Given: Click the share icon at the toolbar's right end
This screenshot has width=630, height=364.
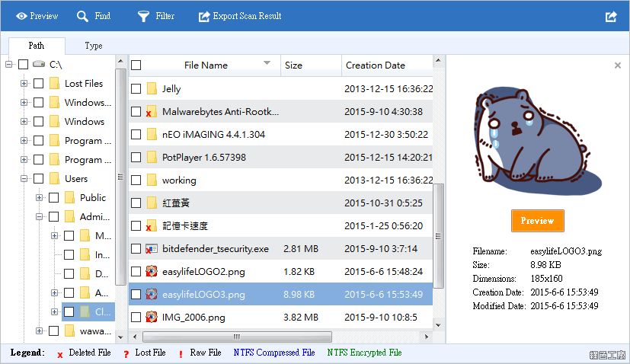Looking at the screenshot, I should (x=611, y=17).
